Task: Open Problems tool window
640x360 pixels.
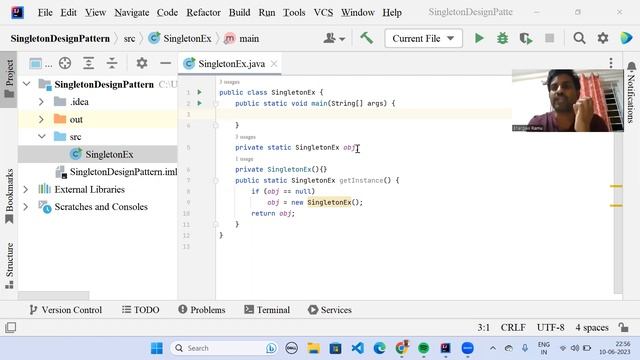Action: 202,310
